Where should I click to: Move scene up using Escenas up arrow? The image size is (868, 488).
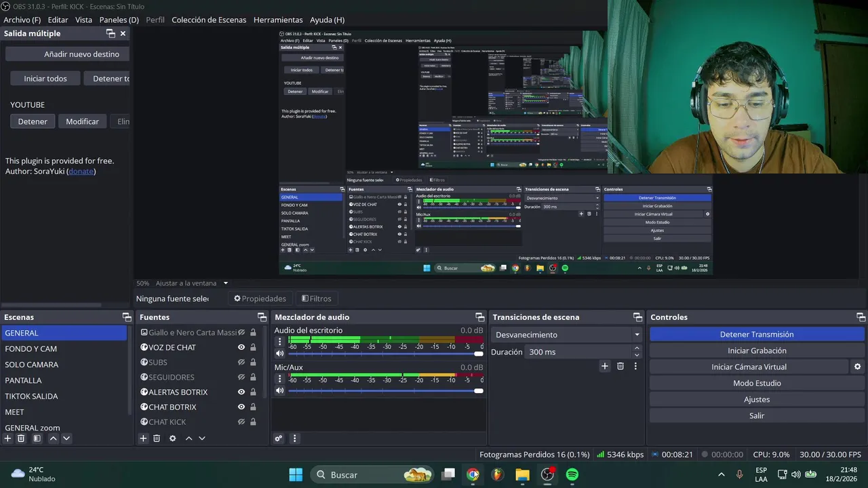[53, 439]
